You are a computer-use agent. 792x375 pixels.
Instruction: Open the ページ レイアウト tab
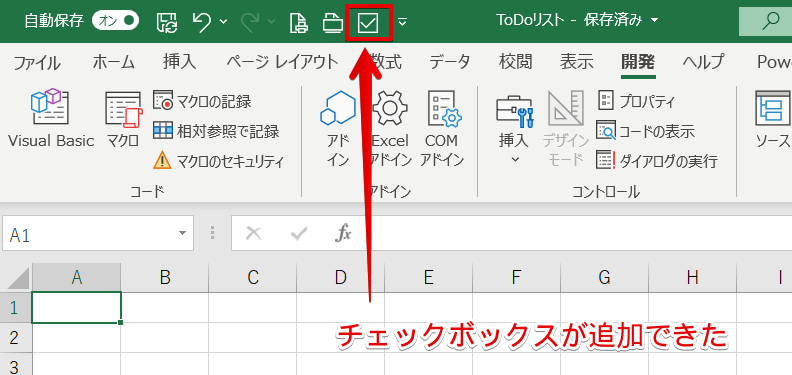pos(282,62)
